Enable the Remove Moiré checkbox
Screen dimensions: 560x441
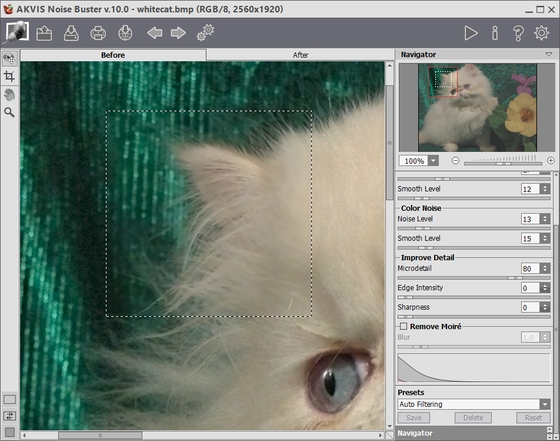pos(404,326)
